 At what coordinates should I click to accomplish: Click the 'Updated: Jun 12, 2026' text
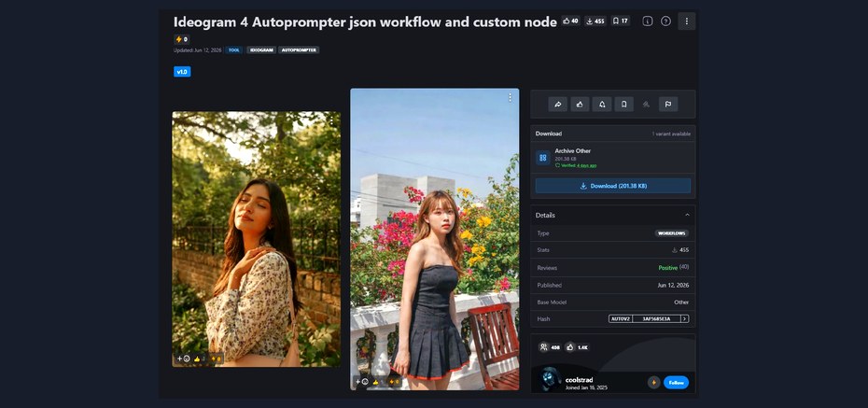198,50
